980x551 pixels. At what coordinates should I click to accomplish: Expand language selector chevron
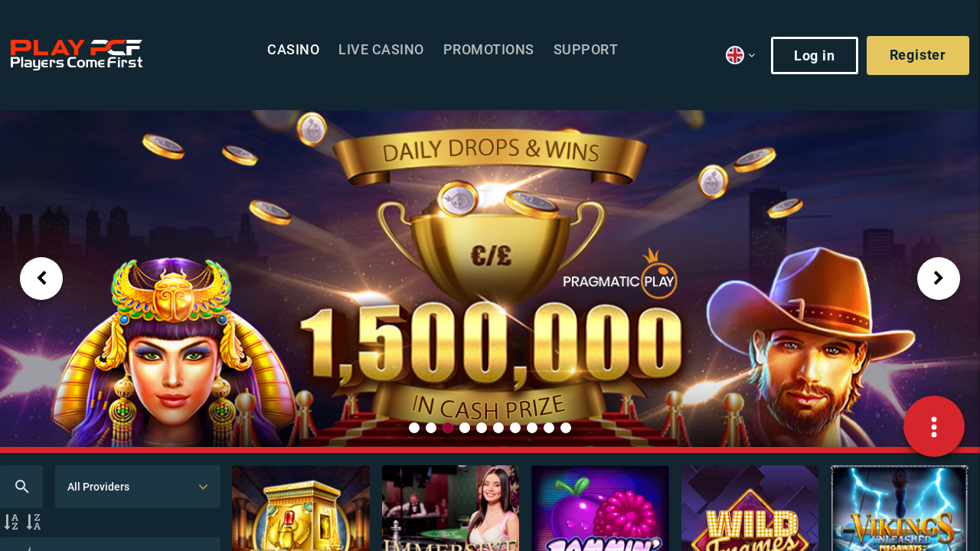tap(752, 55)
